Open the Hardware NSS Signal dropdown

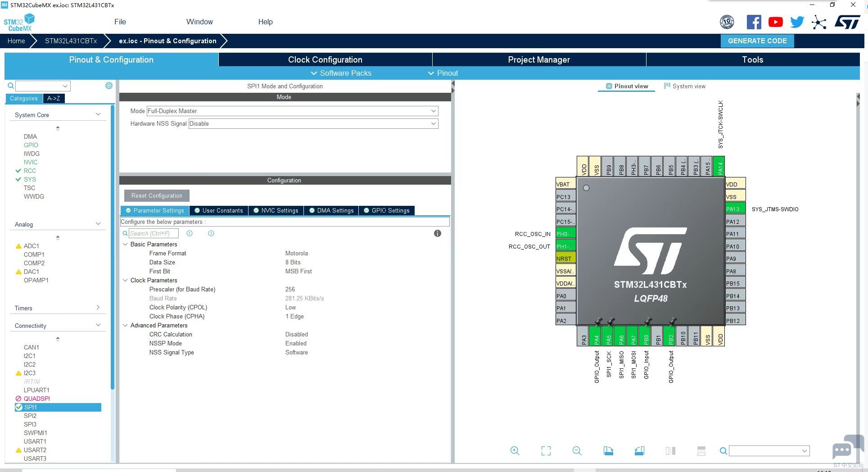point(313,123)
